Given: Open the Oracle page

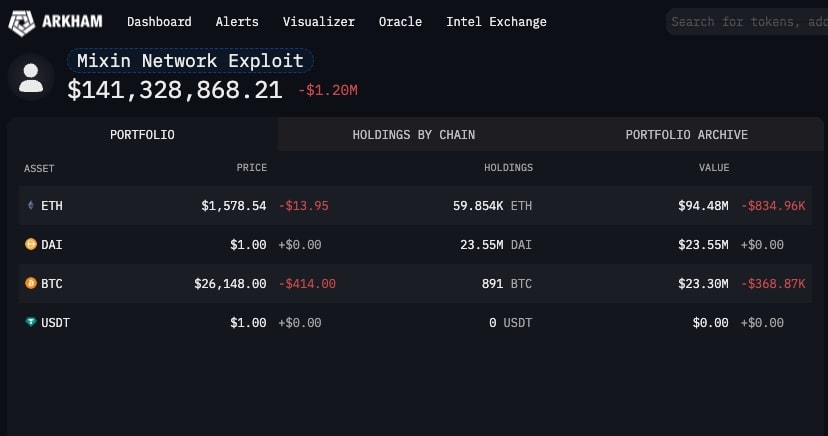Looking at the screenshot, I should click(x=400, y=21).
